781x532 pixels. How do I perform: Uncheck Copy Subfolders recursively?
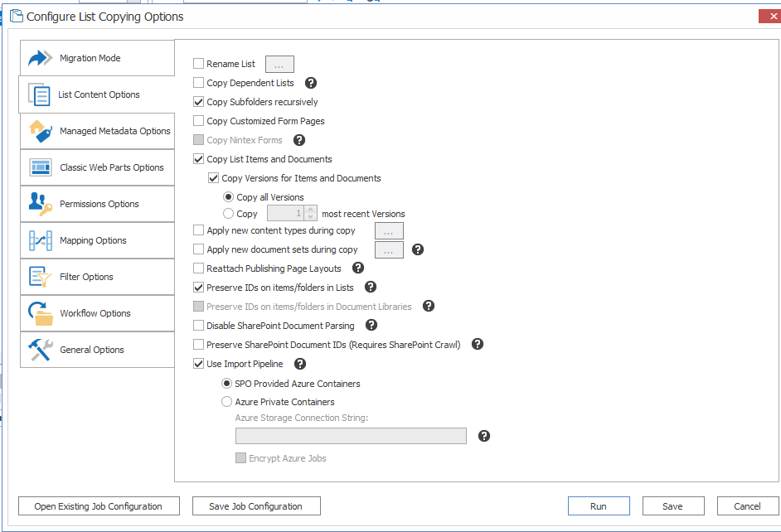point(196,102)
